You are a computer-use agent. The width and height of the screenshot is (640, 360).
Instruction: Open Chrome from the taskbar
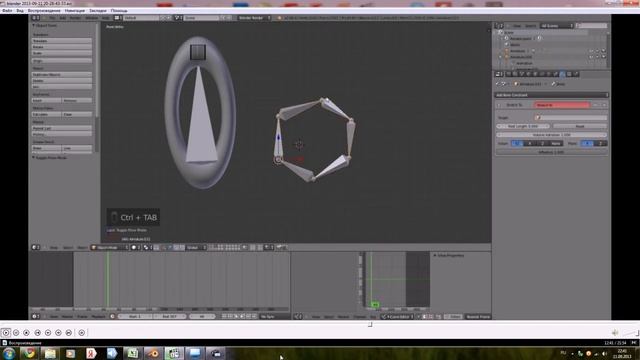[x=29, y=353]
